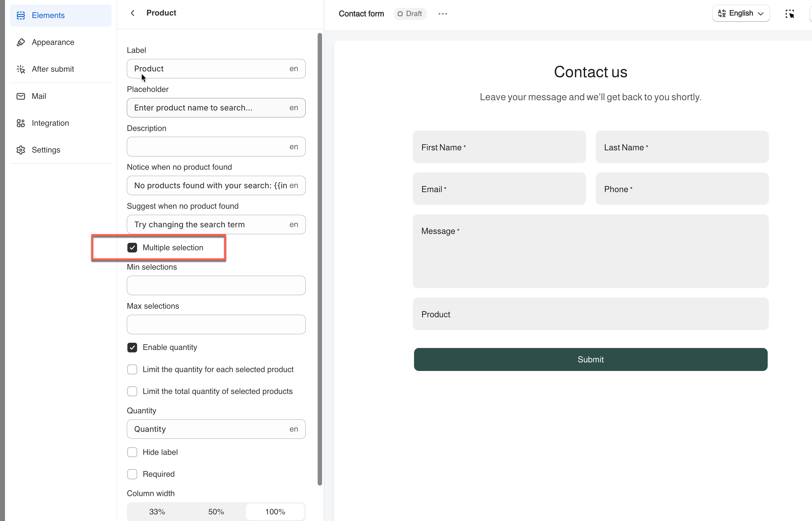
Task: Go back using the Product panel arrow
Action: click(x=133, y=13)
